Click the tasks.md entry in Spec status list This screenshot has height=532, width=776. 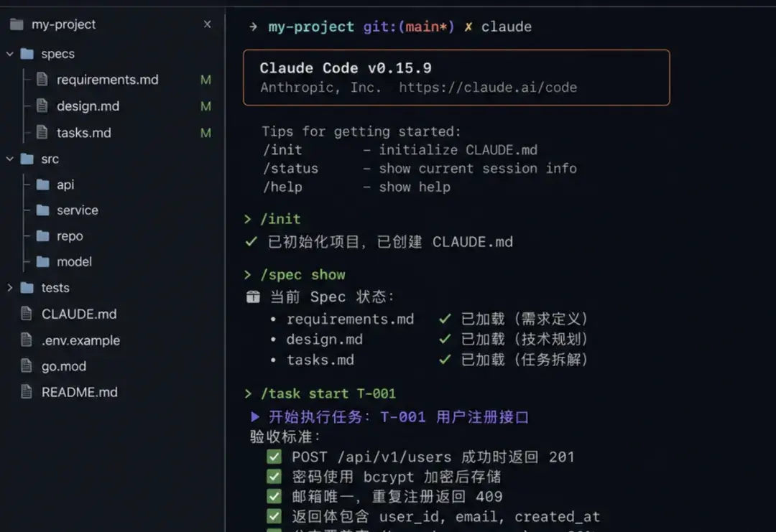320,360
